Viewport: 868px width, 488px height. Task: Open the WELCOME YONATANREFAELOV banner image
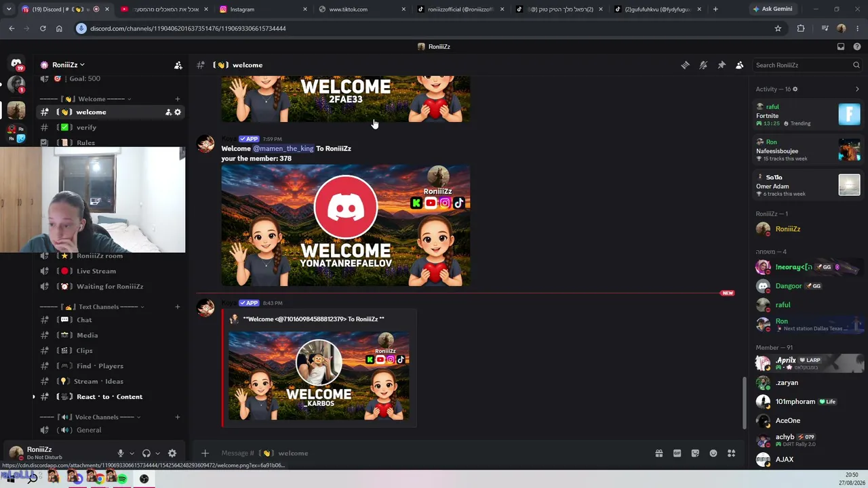(346, 226)
